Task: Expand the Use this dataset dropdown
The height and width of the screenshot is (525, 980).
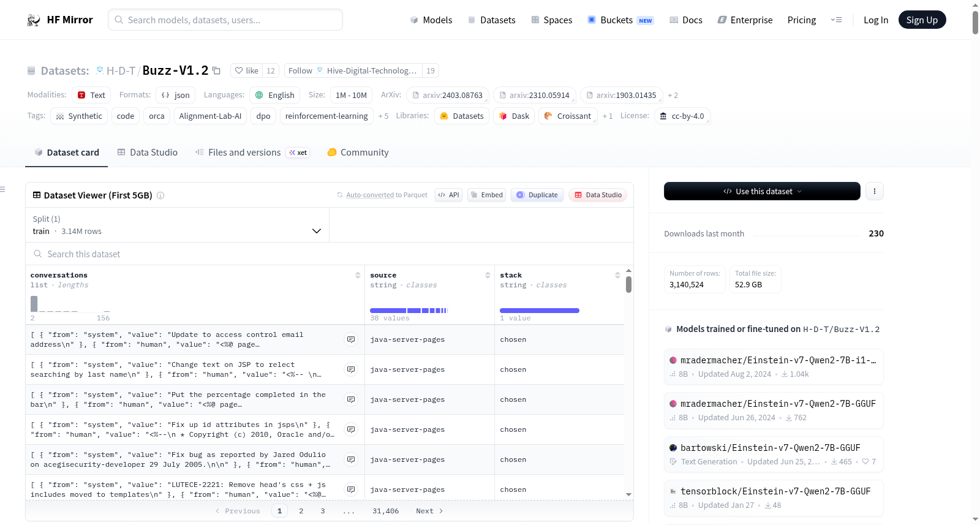Action: [762, 191]
